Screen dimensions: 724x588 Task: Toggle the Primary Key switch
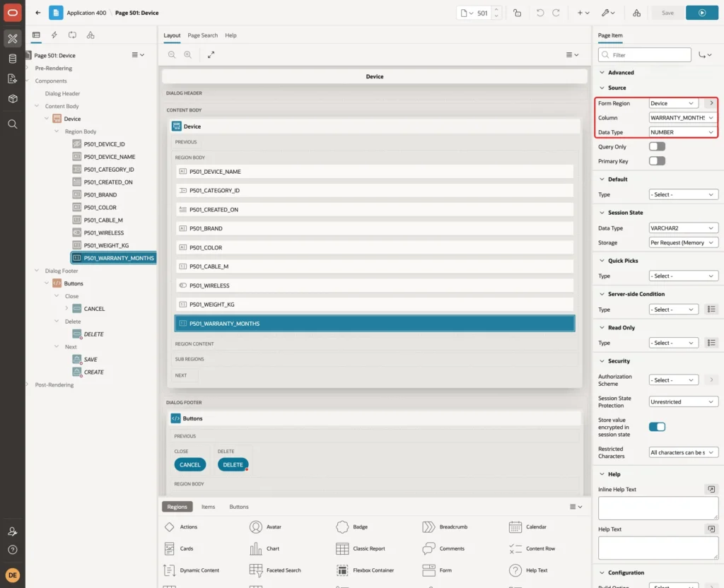click(657, 161)
